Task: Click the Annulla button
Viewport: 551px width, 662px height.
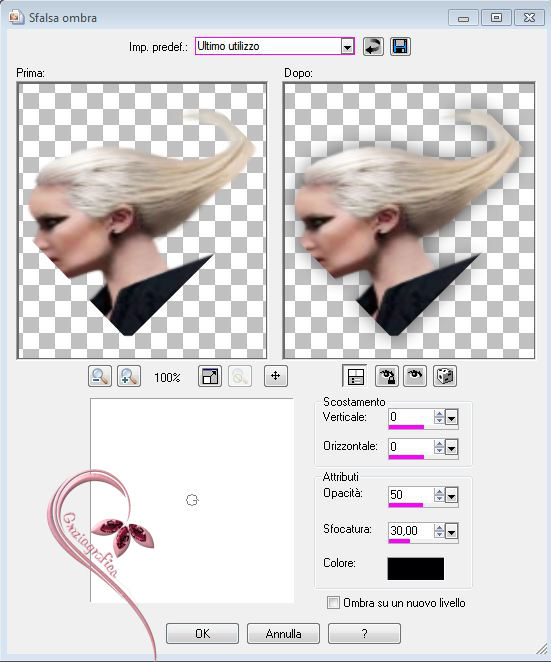Action: (283, 633)
